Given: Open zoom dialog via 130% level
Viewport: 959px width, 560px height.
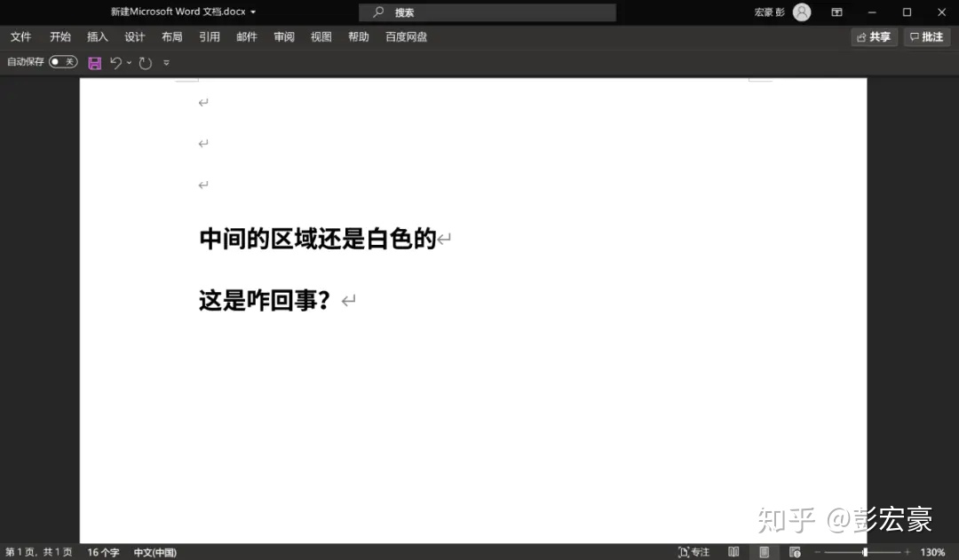Looking at the screenshot, I should [932, 552].
